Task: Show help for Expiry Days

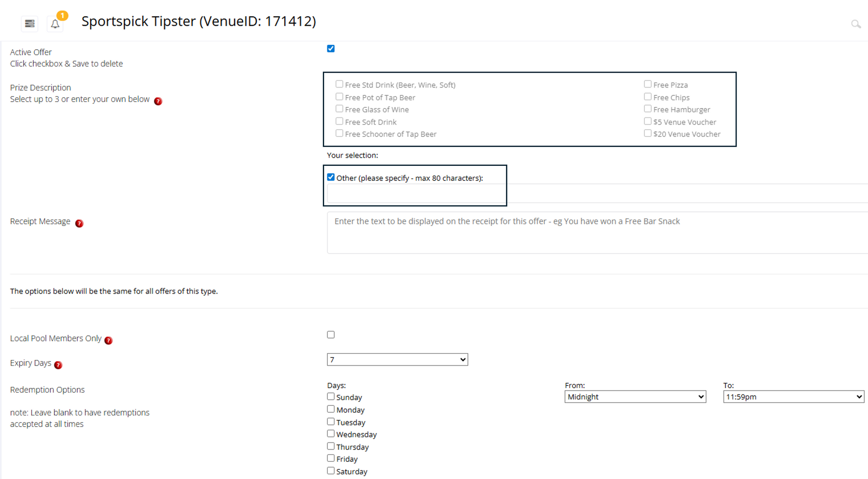Action: coord(58,365)
